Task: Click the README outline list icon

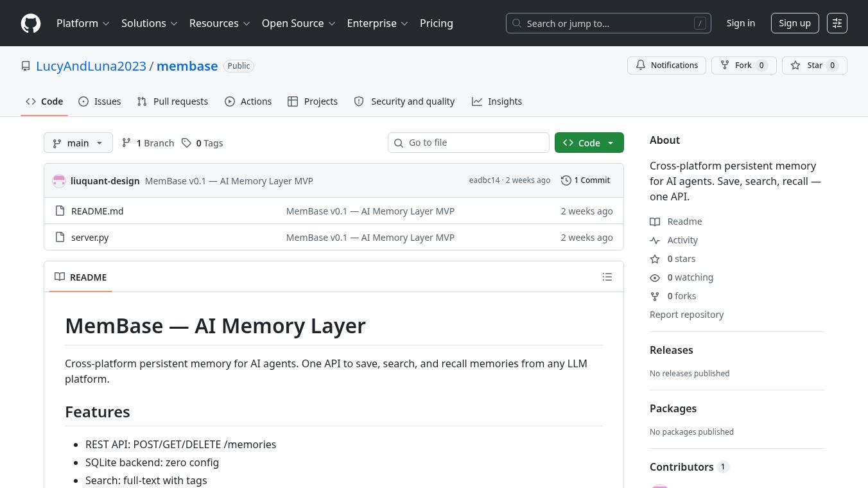Action: [607, 277]
